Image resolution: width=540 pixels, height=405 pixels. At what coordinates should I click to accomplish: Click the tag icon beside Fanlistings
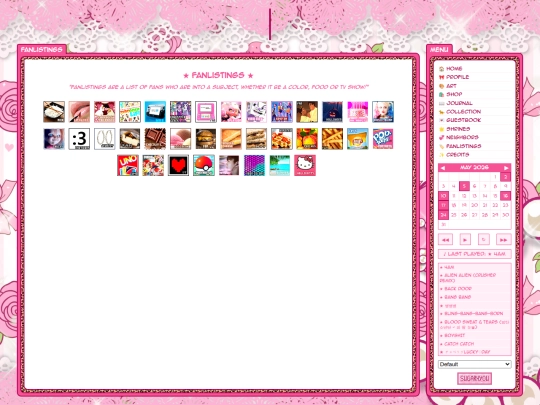pyautogui.click(x=442, y=146)
